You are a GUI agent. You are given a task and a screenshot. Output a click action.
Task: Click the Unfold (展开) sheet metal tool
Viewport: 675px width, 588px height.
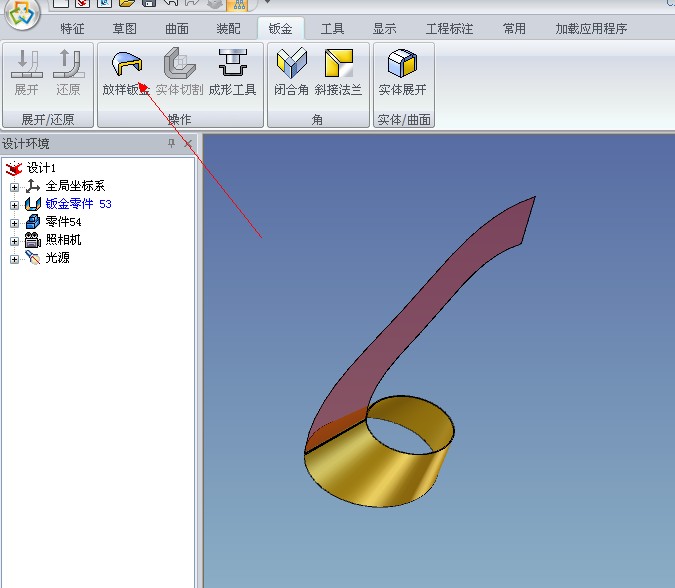coord(27,72)
